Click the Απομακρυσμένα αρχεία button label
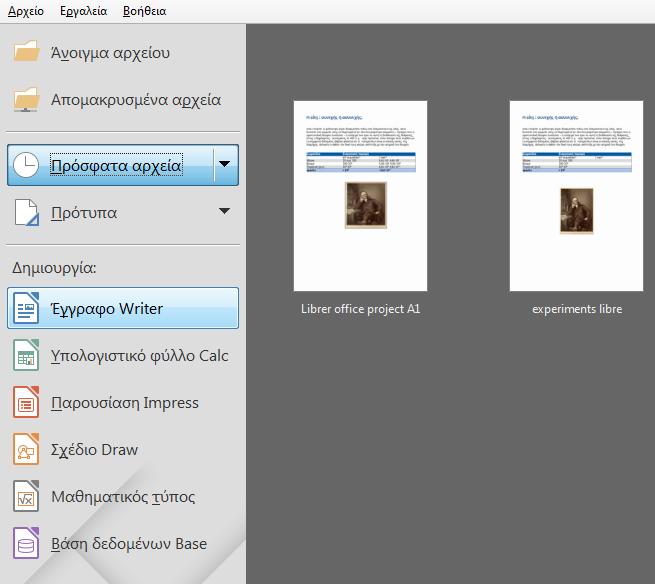This screenshot has height=584, width=655. [x=136, y=100]
